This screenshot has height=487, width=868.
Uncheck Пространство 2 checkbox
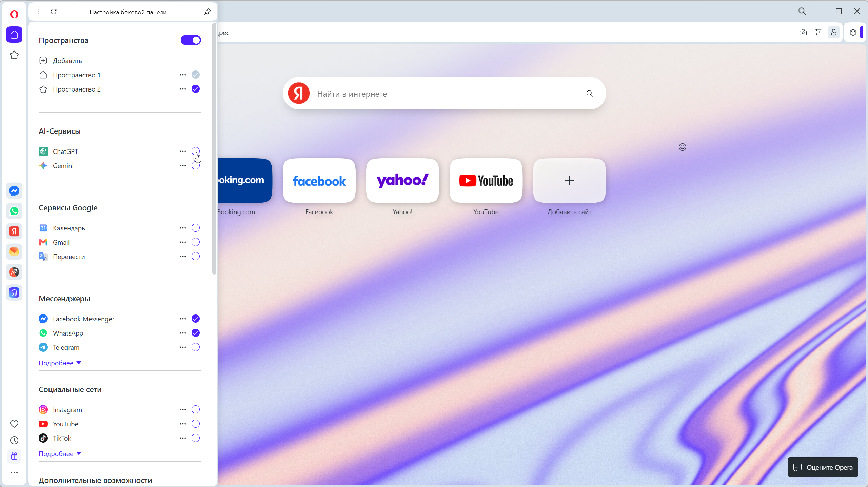click(196, 89)
